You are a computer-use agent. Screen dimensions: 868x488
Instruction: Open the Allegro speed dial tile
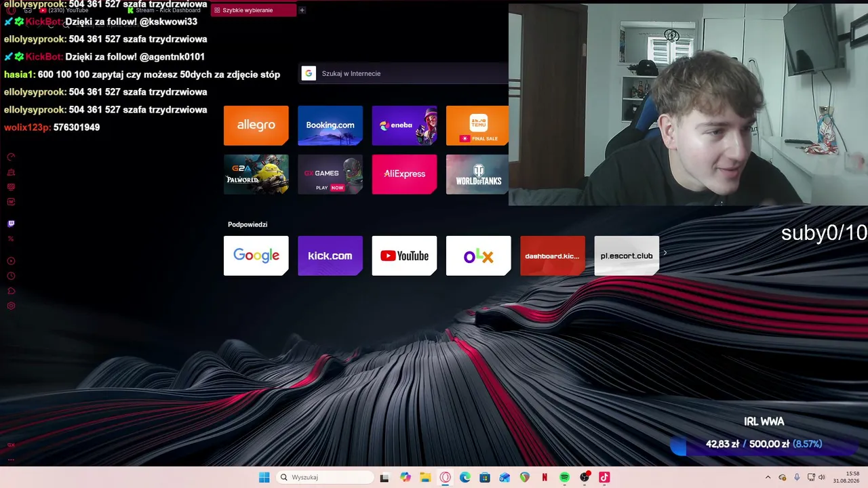click(x=256, y=125)
